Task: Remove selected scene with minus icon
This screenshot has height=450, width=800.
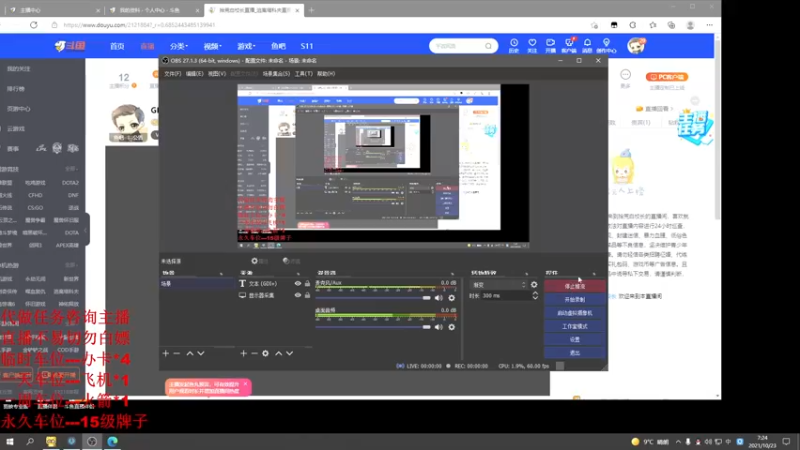Action: [x=177, y=353]
